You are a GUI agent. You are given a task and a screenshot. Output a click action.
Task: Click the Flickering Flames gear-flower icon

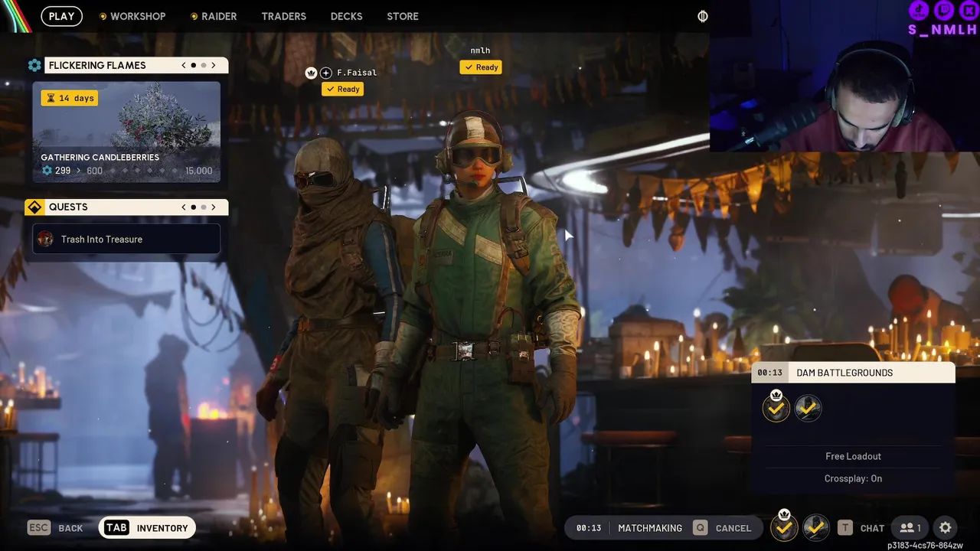coord(34,65)
